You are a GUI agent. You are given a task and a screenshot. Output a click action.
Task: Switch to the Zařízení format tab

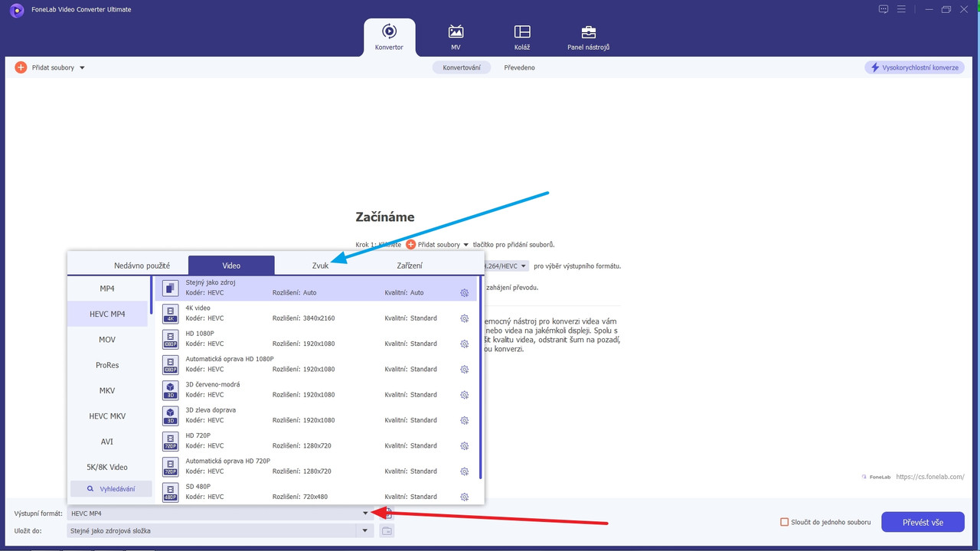(x=410, y=266)
